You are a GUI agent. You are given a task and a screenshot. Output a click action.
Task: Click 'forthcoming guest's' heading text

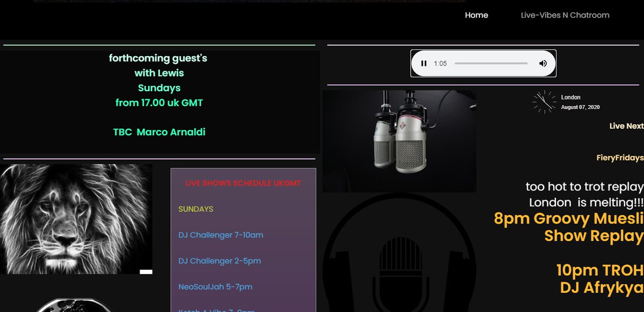158,58
